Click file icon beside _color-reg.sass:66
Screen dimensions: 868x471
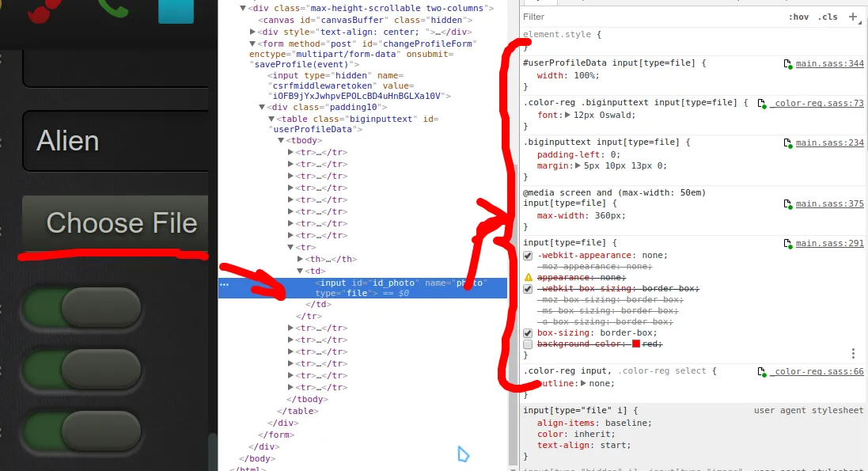pyautogui.click(x=762, y=372)
